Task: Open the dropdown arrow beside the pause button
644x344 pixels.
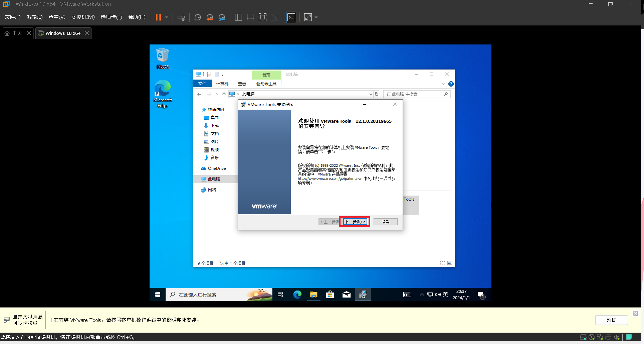Action: [x=166, y=17]
